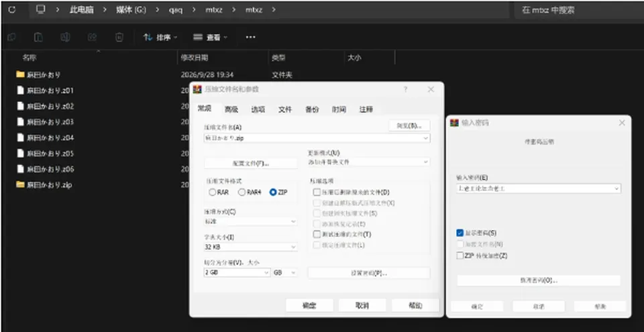Click the 大小 column header

click(x=354, y=58)
